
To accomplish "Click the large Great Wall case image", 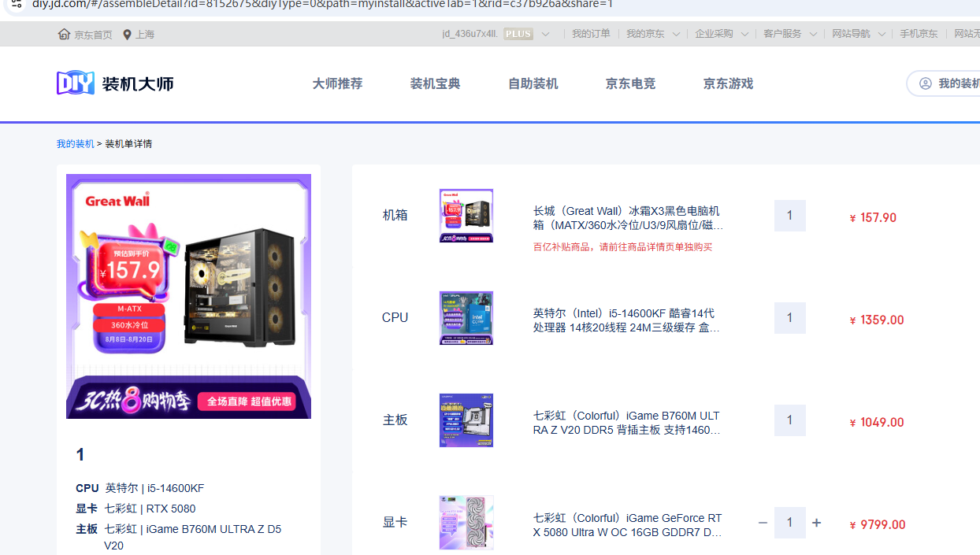I will coord(188,296).
